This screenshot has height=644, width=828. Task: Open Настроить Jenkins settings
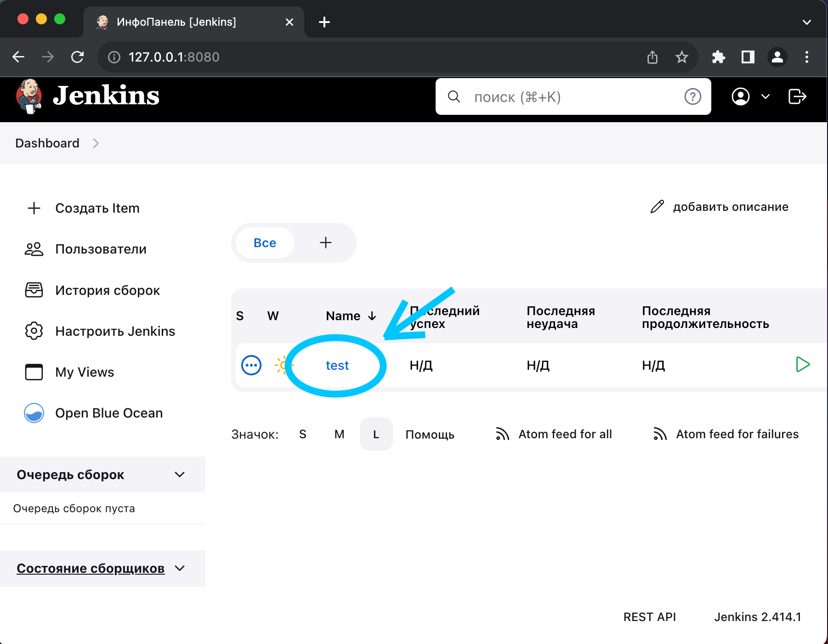[115, 331]
